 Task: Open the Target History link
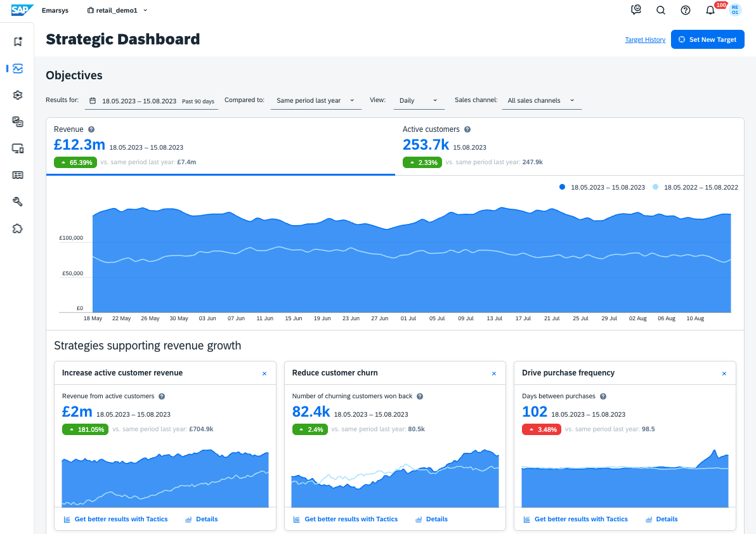click(645, 40)
